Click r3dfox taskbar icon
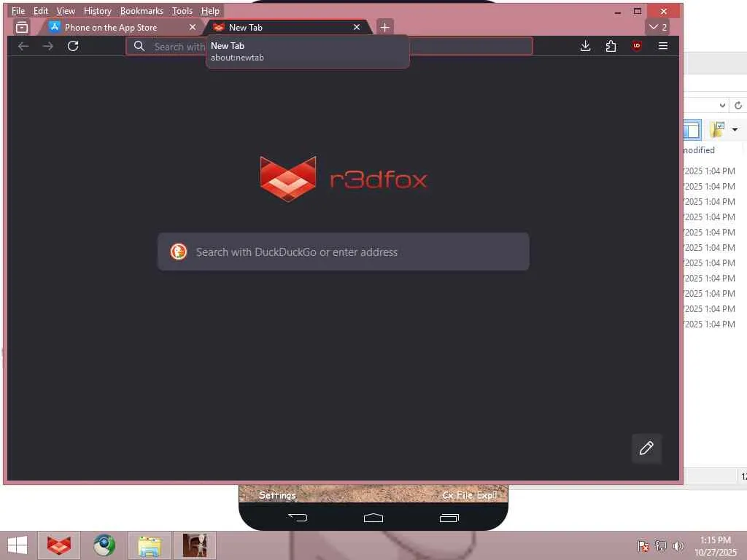The image size is (747, 560). 59,545
